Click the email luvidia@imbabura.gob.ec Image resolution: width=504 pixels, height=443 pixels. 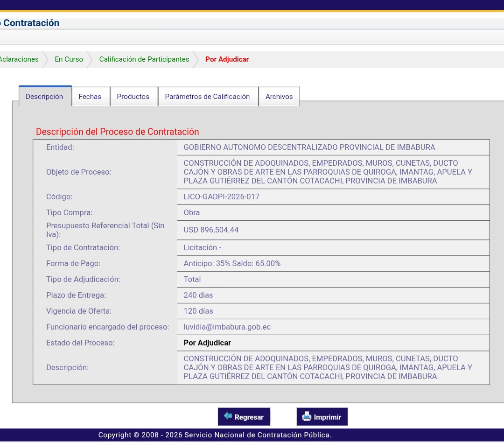pyautogui.click(x=227, y=327)
